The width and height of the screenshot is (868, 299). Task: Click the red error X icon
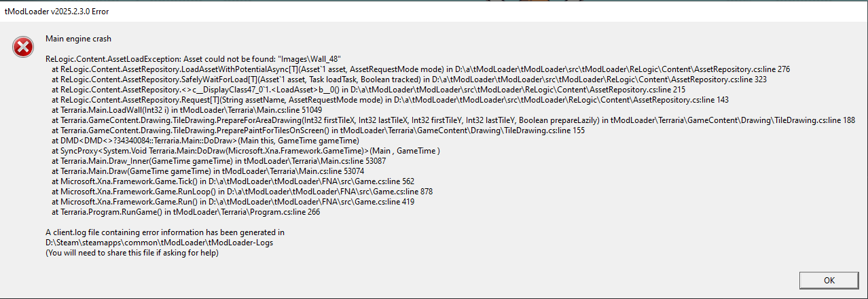(x=23, y=47)
